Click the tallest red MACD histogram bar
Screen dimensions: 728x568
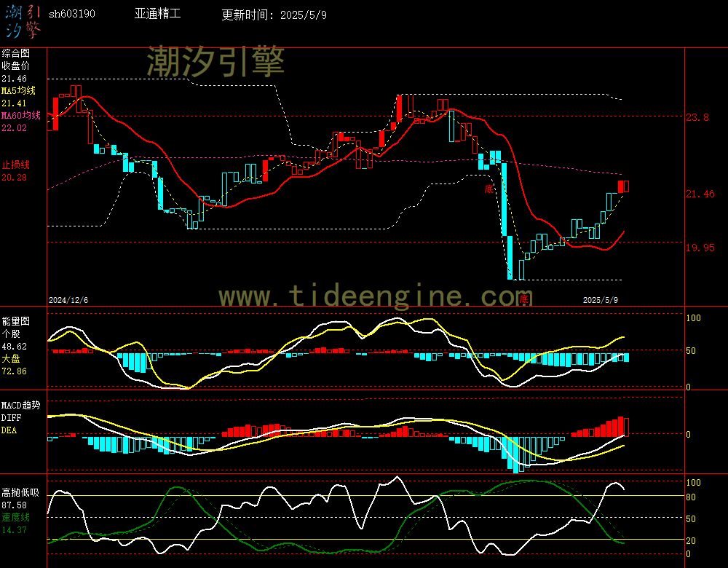tap(621, 426)
